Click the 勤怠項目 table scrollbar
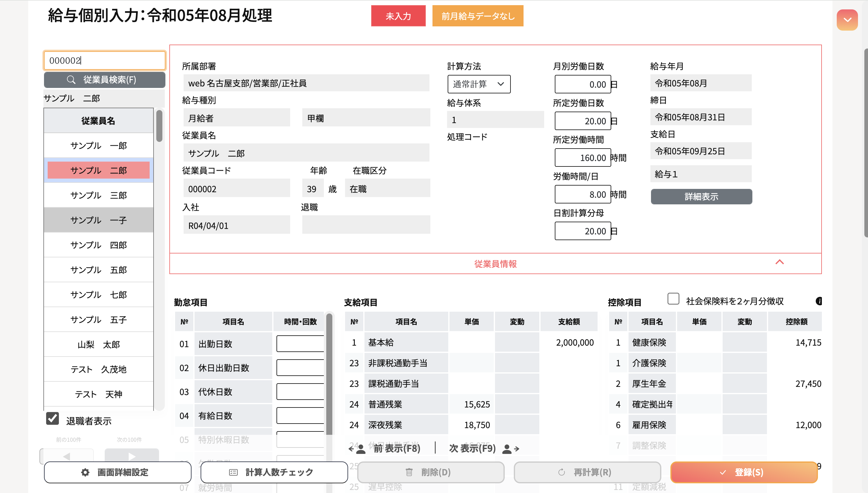Screen dimensions: 868x493 pyautogui.click(x=329, y=374)
